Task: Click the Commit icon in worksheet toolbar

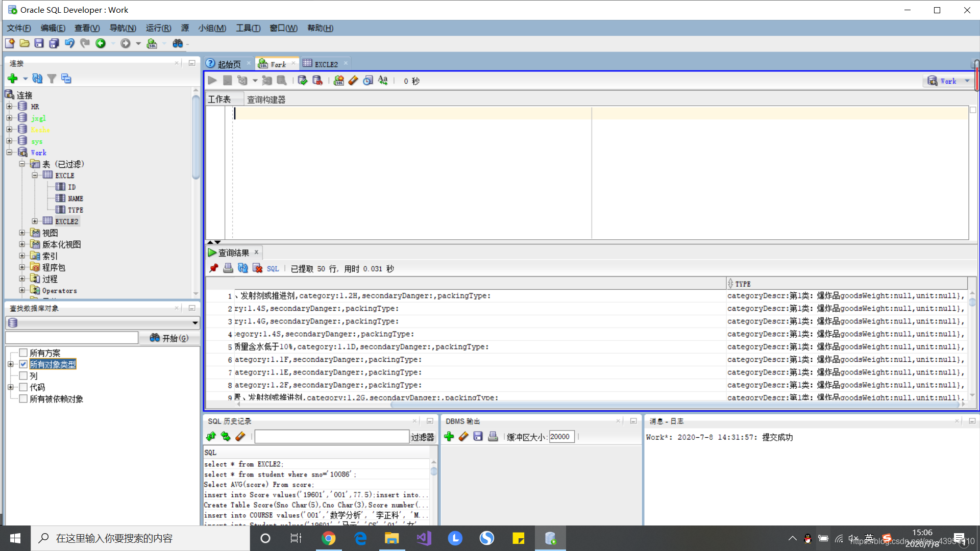Action: pyautogui.click(x=303, y=81)
